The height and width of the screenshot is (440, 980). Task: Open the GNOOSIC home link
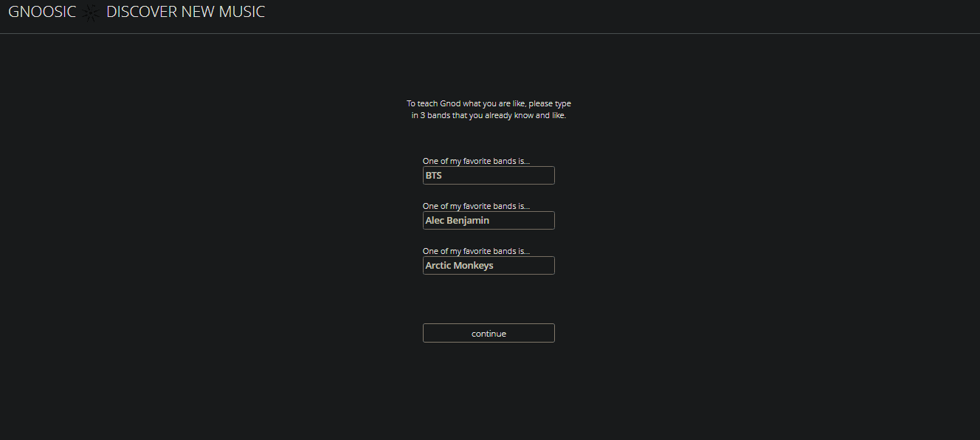(x=42, y=12)
